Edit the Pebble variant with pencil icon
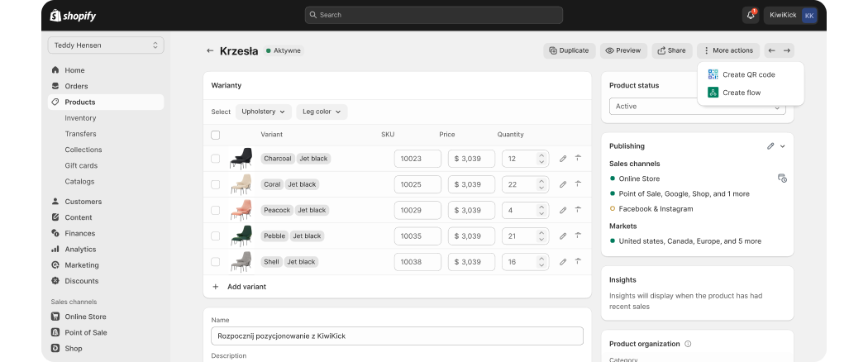Image resolution: width=868 pixels, height=362 pixels. [563, 236]
